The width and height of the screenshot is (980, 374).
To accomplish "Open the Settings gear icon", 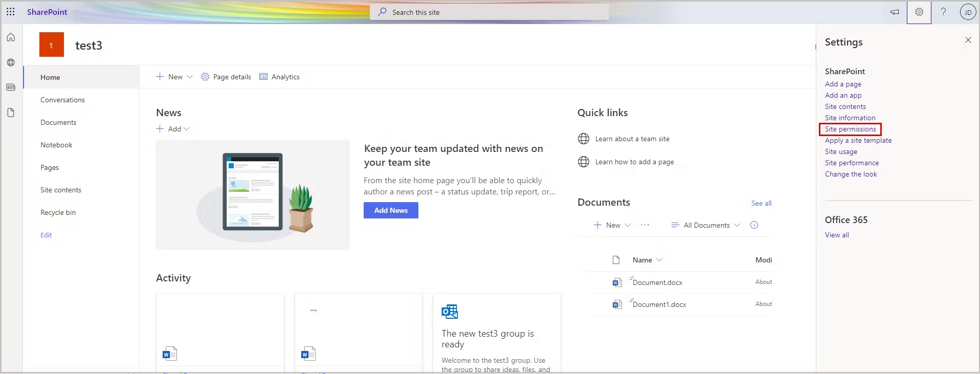I will (919, 12).
